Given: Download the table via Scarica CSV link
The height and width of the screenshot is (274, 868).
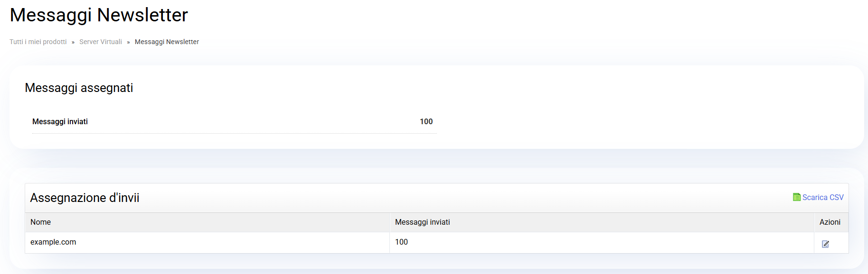Looking at the screenshot, I should tap(822, 197).
